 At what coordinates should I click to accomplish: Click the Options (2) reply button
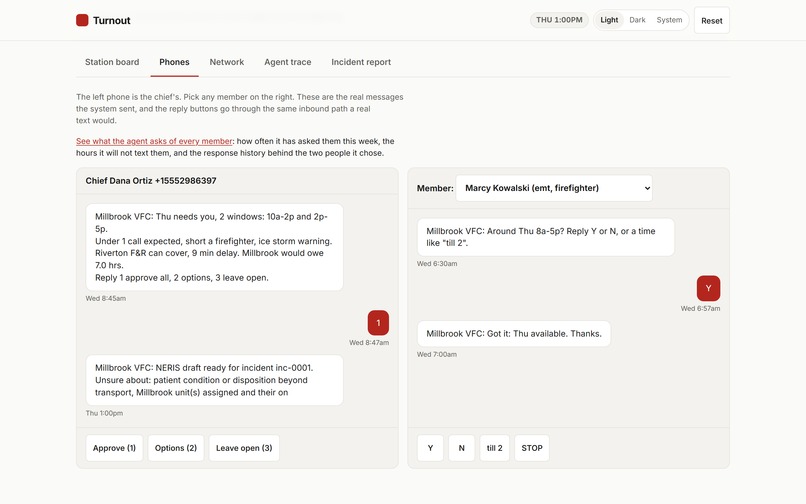(x=176, y=448)
